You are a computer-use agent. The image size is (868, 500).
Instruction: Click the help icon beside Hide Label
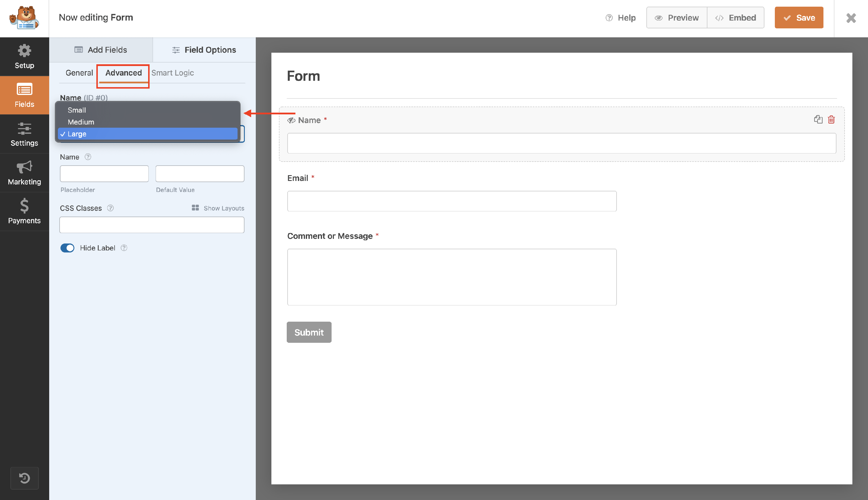(x=124, y=248)
